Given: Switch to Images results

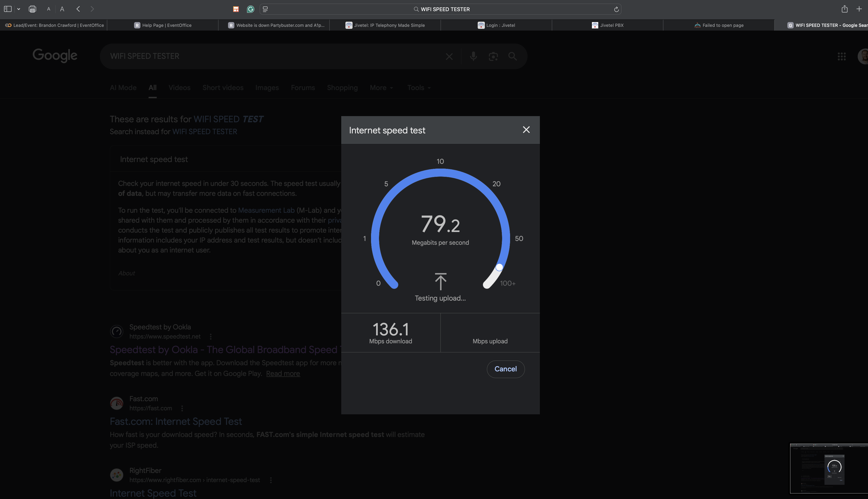Looking at the screenshot, I should (267, 88).
